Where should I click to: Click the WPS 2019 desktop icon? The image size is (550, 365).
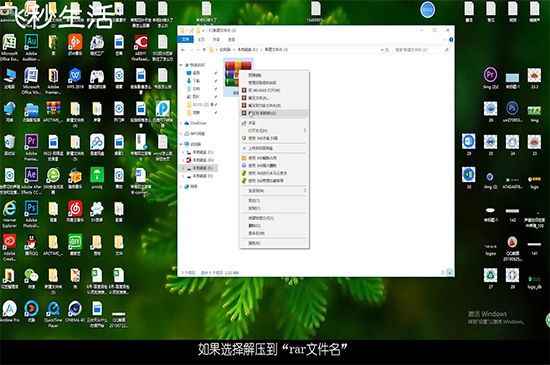click(75, 79)
